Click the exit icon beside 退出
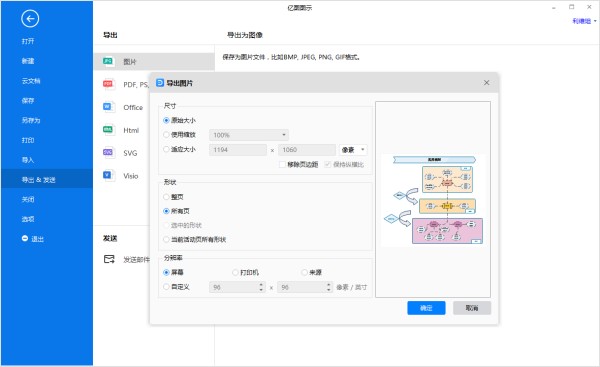 (25, 238)
